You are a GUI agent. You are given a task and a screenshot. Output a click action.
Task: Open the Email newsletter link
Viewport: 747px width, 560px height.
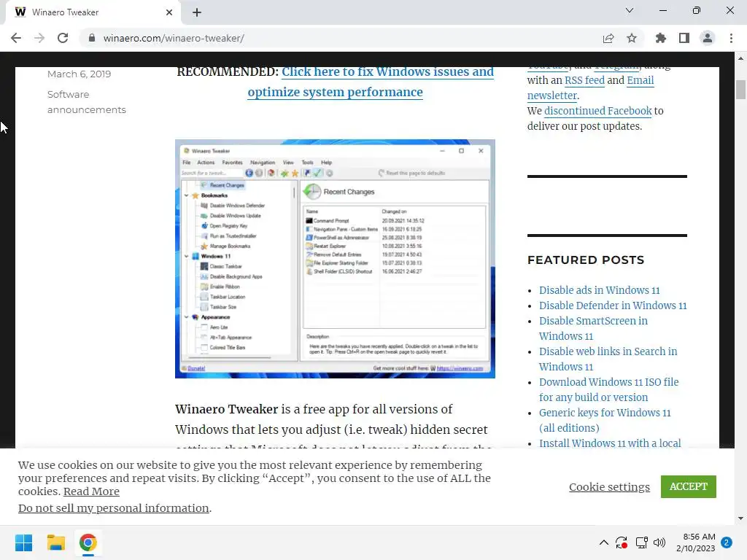pos(591,87)
